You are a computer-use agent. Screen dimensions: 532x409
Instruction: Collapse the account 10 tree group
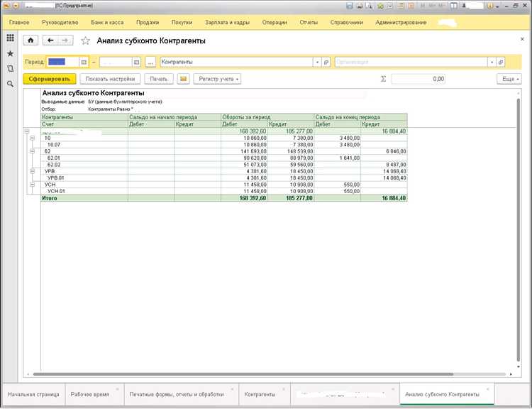[32, 138]
